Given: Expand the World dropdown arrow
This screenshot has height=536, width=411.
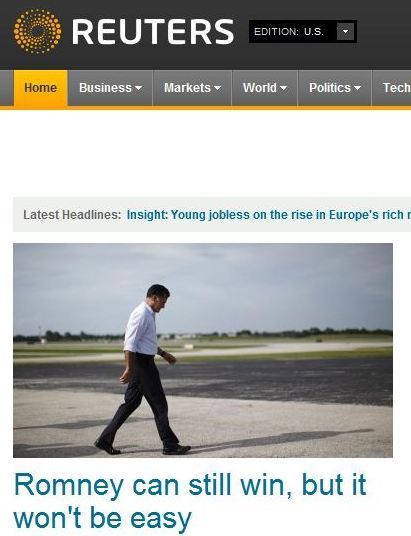Looking at the screenshot, I should point(283,88).
